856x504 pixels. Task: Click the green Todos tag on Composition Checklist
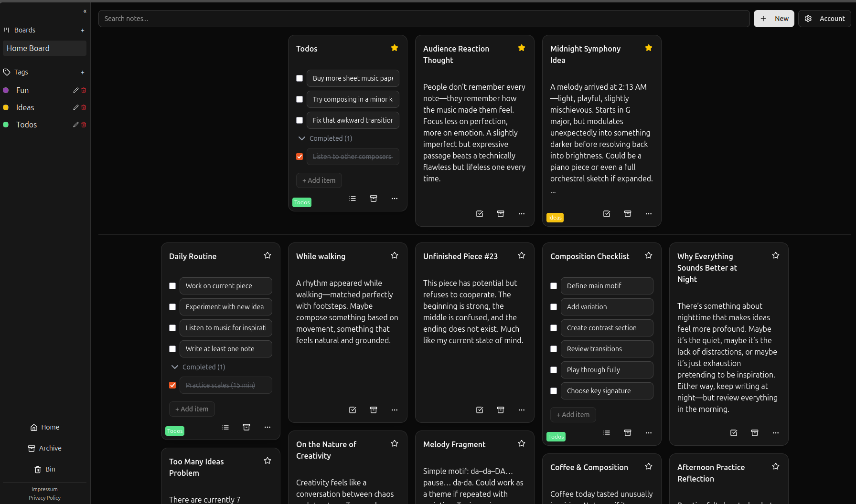pos(556,437)
